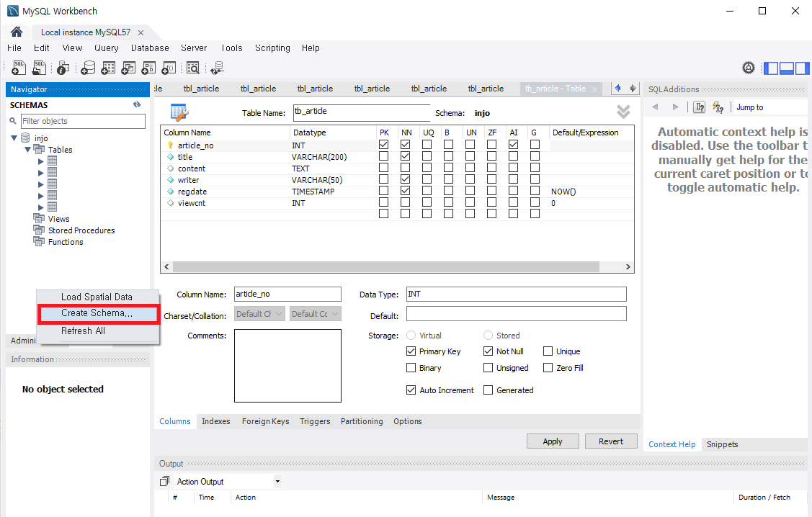Select the Virtual storage radio button
The height and width of the screenshot is (517, 812).
click(x=411, y=336)
